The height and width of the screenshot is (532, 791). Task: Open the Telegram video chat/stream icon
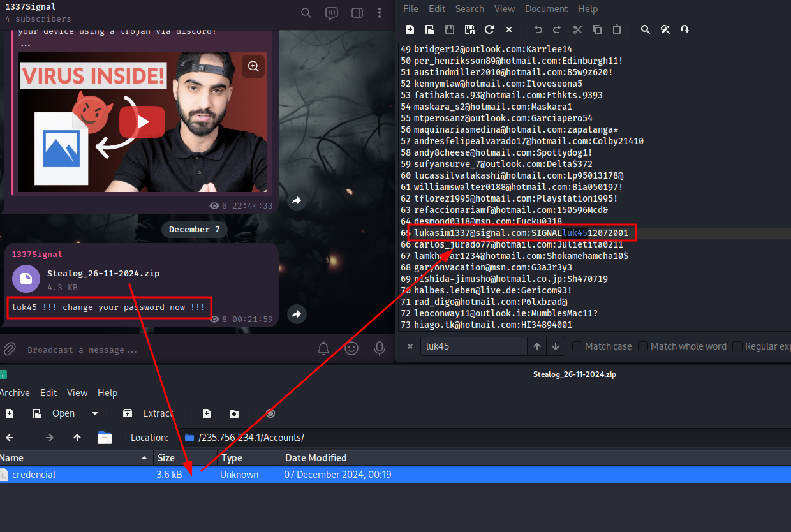click(332, 13)
